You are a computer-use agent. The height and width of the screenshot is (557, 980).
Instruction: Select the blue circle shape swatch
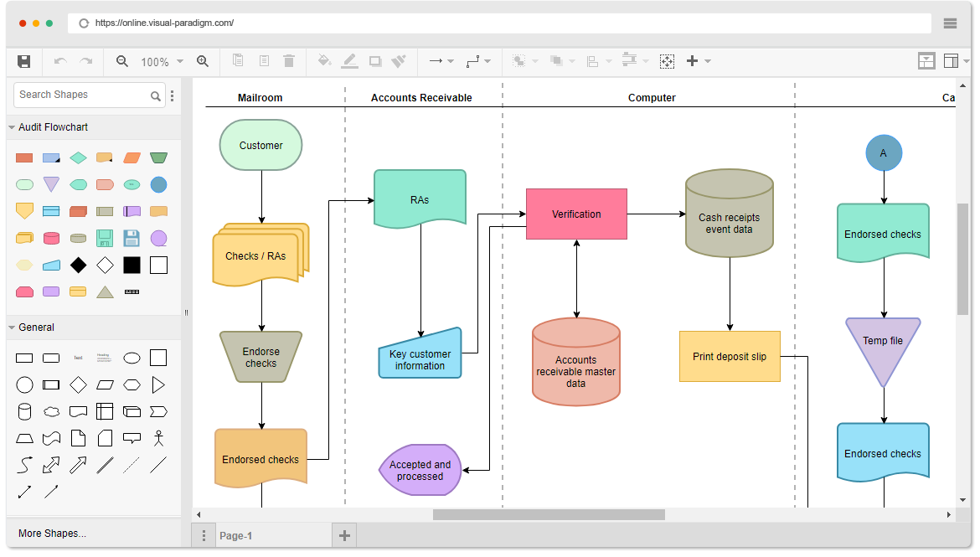(159, 184)
